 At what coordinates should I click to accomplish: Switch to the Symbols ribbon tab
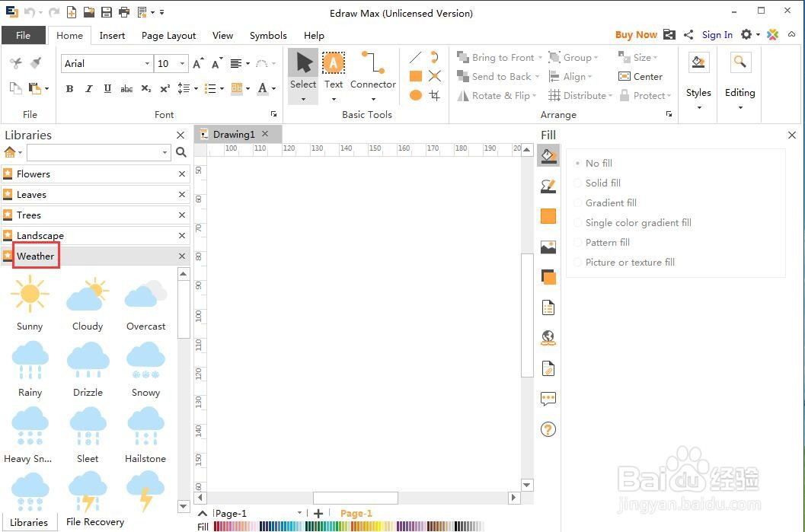pyautogui.click(x=268, y=36)
